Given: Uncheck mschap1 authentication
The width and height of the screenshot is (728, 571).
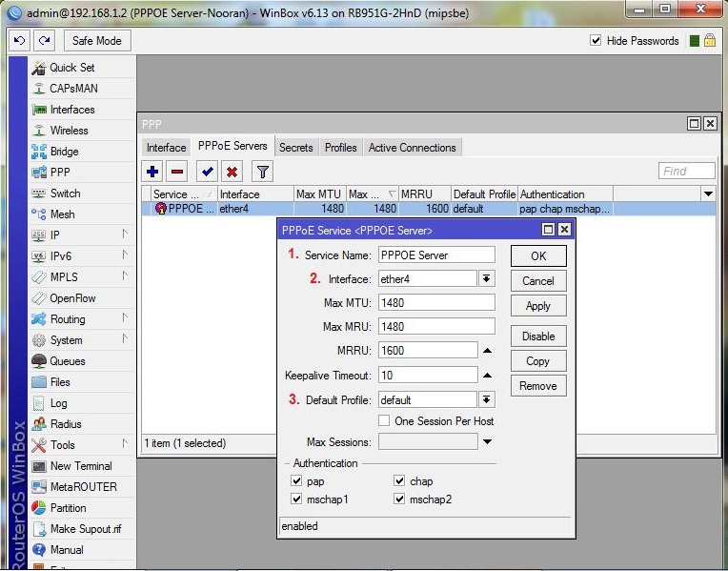Looking at the screenshot, I should coord(296,499).
